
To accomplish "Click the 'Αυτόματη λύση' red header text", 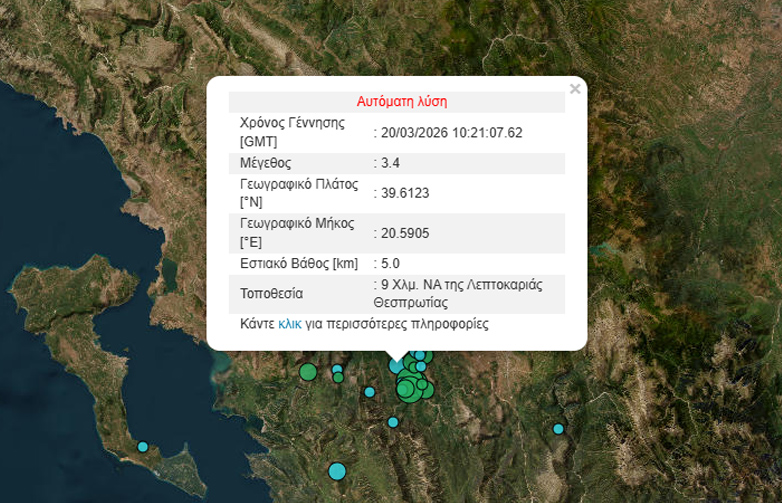I will [402, 101].
